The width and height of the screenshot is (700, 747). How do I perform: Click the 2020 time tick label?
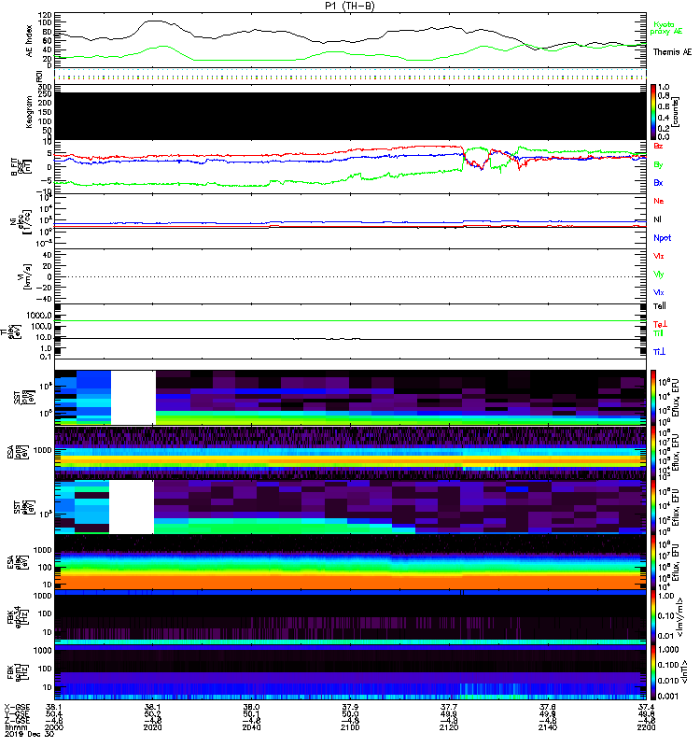tap(153, 727)
